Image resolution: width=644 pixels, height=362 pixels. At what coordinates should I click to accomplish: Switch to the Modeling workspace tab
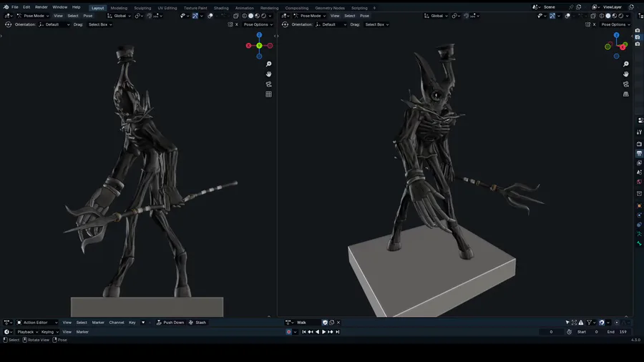(x=119, y=8)
